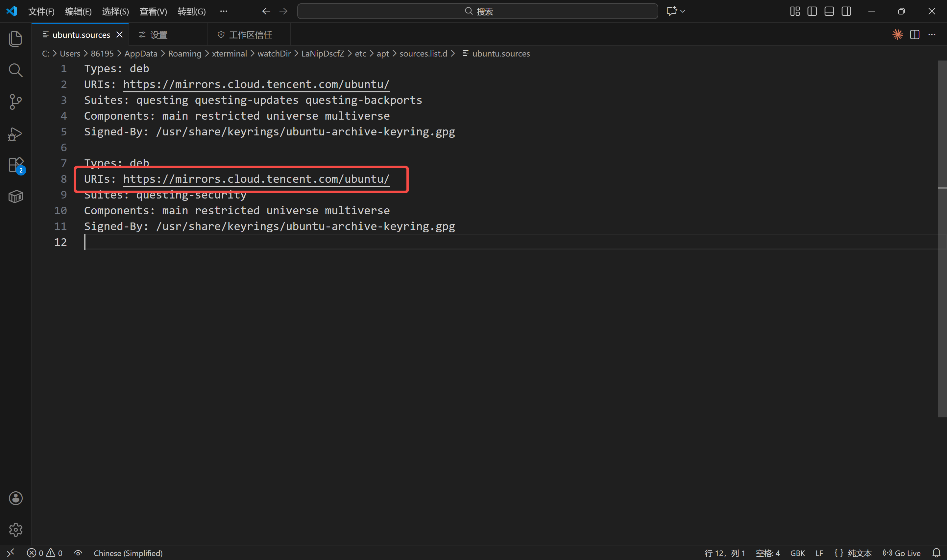Open the Extensions view with badge
The image size is (947, 560).
[15, 165]
